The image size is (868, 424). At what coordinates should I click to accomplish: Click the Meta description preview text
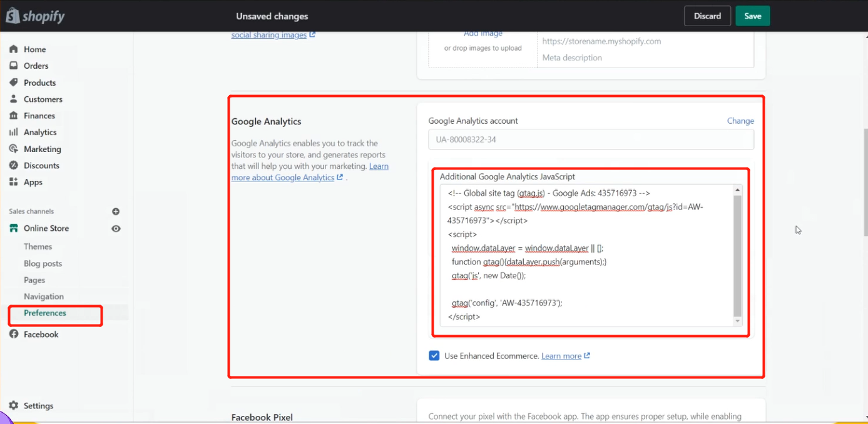(572, 58)
